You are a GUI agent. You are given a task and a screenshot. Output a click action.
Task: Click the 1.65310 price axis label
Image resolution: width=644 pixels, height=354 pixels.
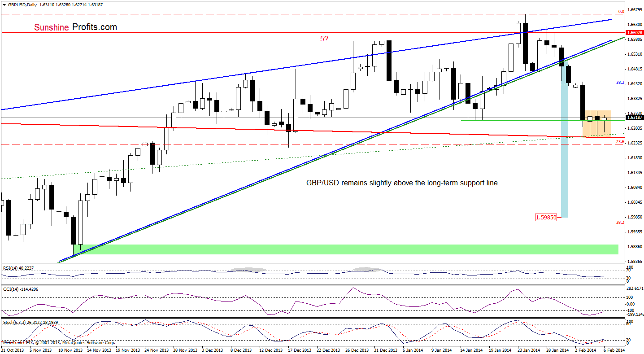click(x=634, y=54)
